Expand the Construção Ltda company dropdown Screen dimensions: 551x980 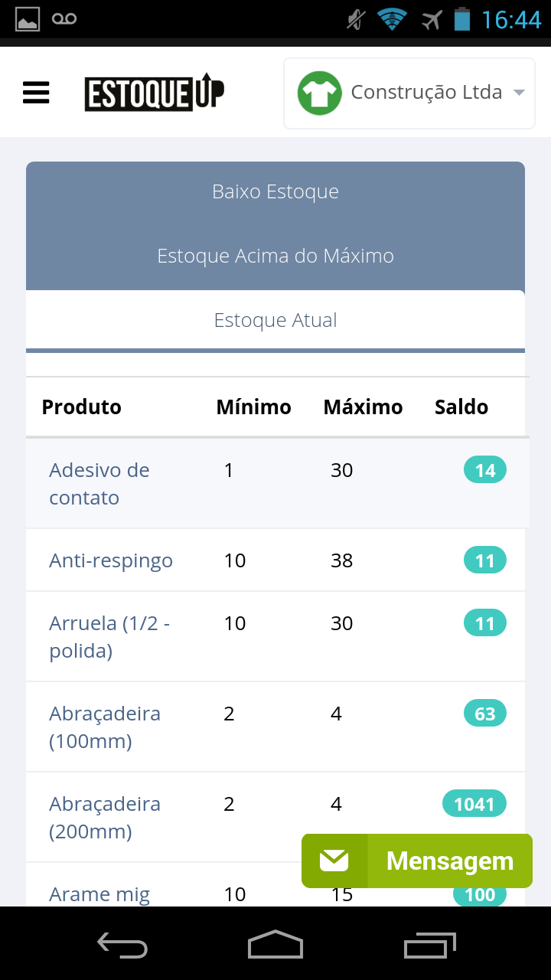(x=409, y=93)
